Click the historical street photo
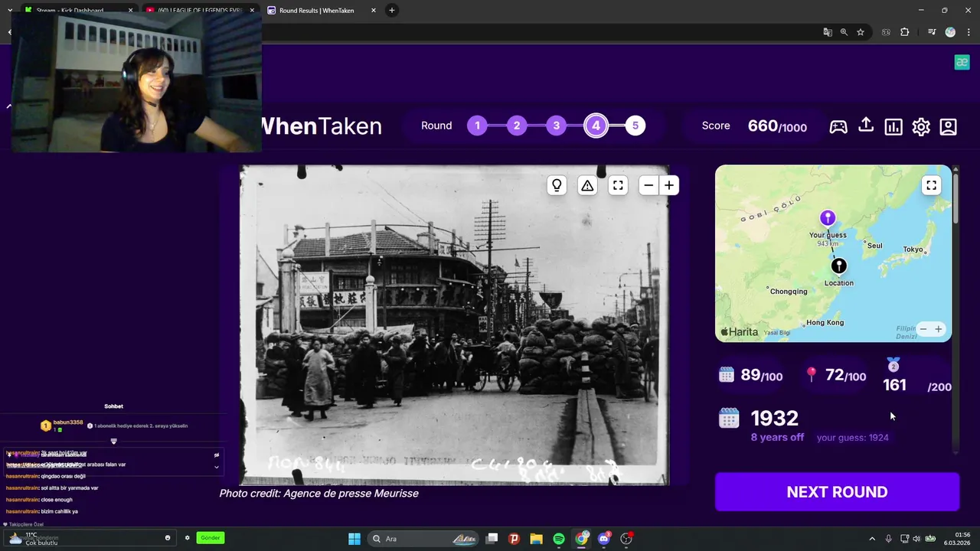Viewport: 980px width, 551px height. [x=454, y=325]
